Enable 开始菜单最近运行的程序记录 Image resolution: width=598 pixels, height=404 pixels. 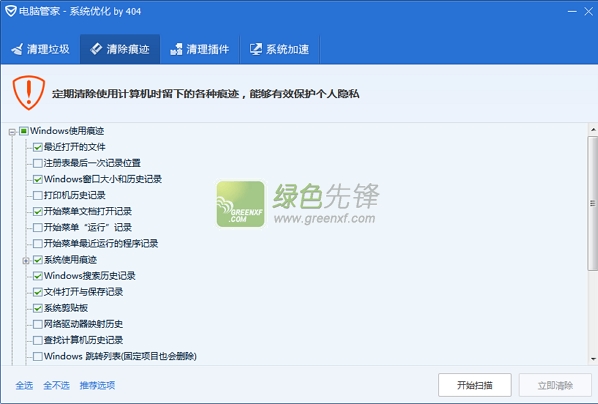coord(37,244)
